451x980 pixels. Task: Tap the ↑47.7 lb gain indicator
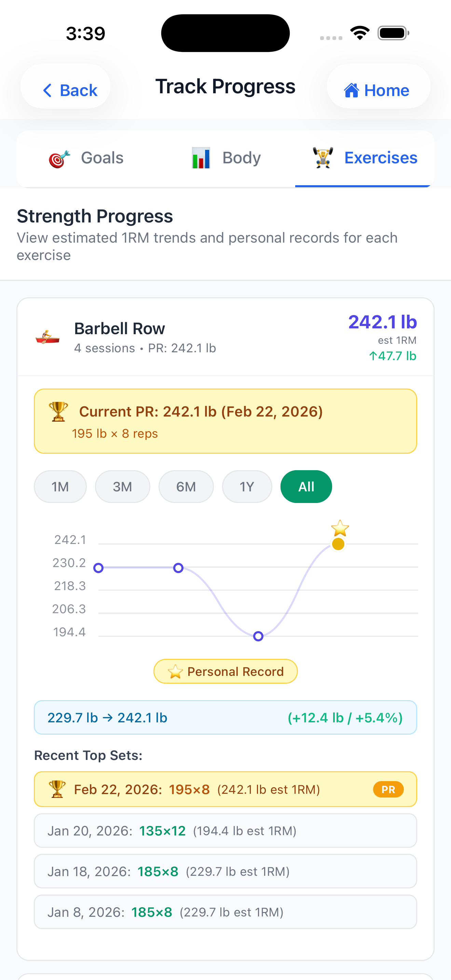pos(393,356)
